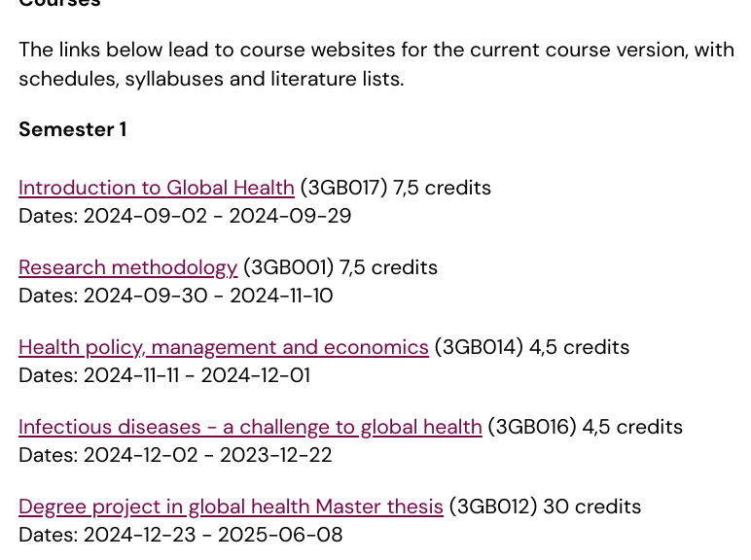Click the course code 3GB014
The height and width of the screenshot is (560, 751).
pyautogui.click(x=479, y=347)
